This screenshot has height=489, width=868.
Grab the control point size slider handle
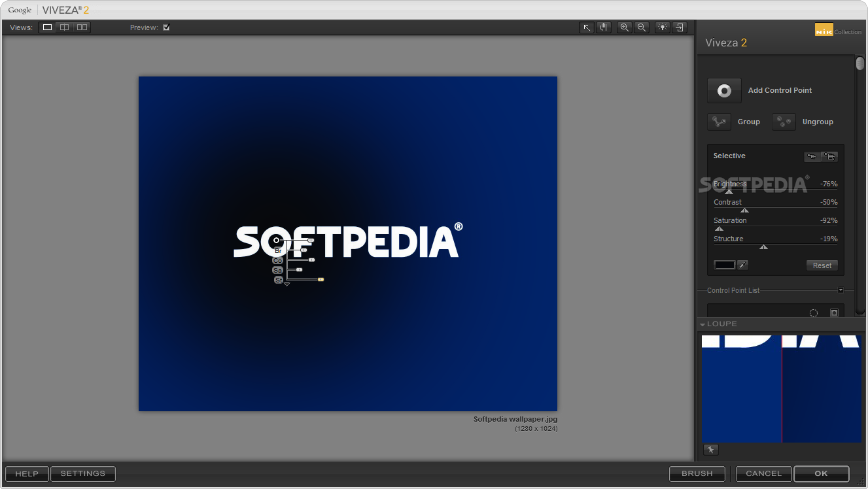point(311,241)
